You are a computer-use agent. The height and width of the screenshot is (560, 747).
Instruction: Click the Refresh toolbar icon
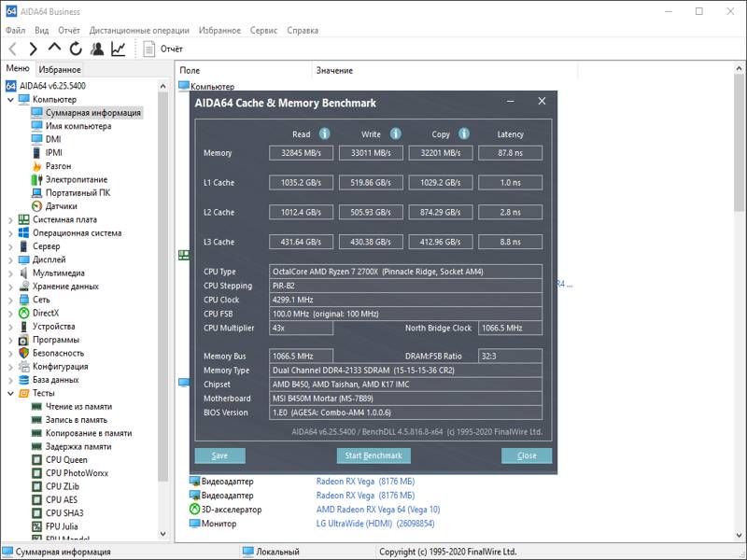(76, 49)
